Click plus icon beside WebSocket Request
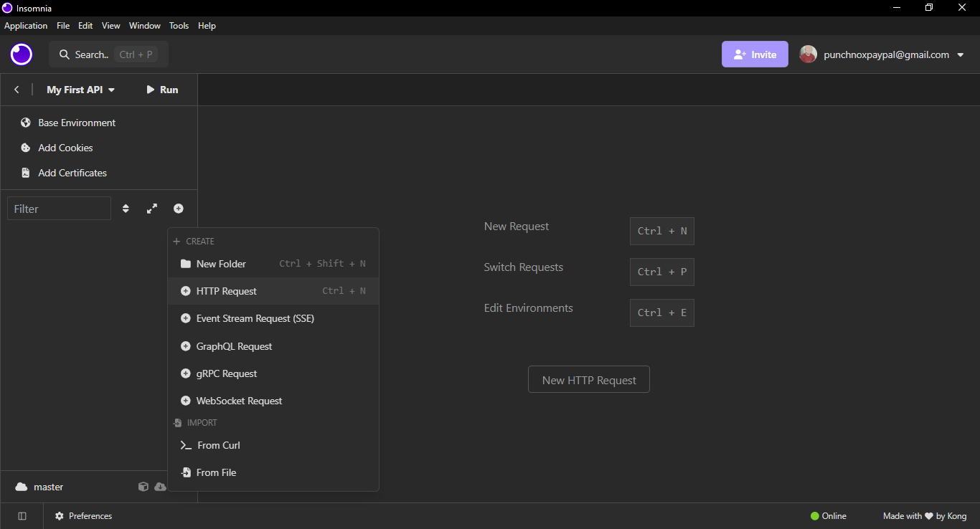Screen dimensions: 980x529 186,401
